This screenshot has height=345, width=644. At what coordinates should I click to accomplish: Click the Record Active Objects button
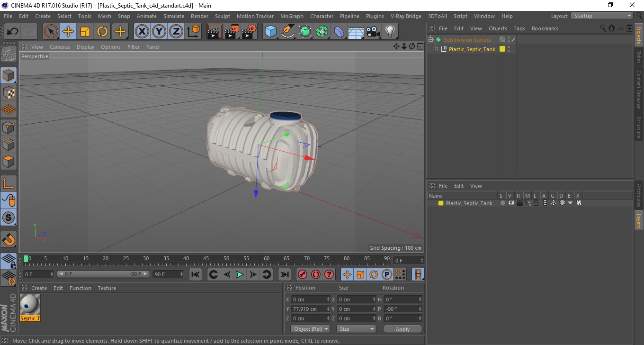[303, 274]
